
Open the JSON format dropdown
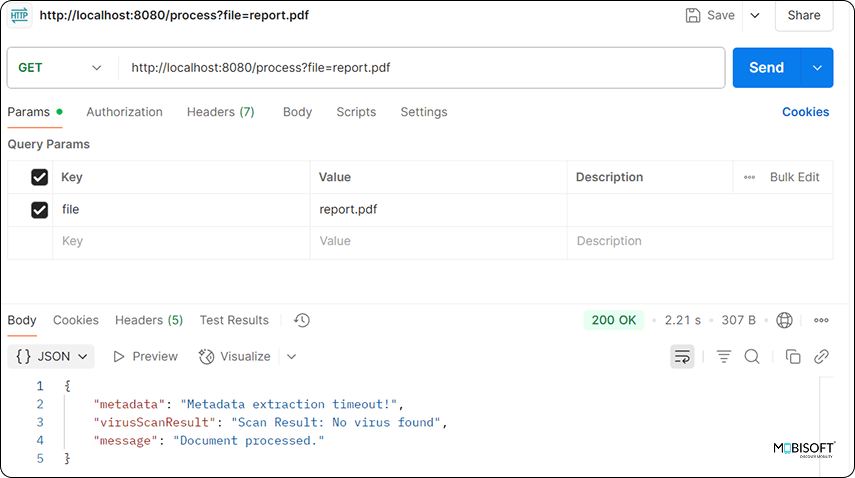click(51, 356)
